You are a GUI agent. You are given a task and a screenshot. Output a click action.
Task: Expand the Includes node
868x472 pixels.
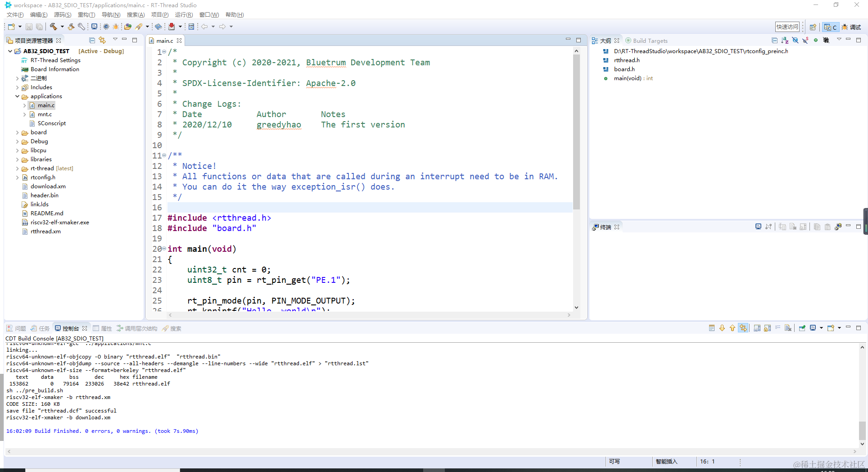click(17, 87)
